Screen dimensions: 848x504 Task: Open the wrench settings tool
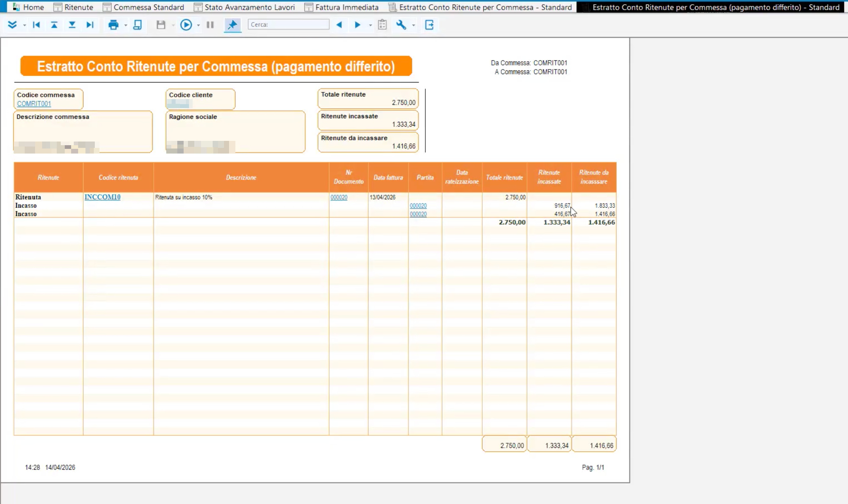(401, 25)
